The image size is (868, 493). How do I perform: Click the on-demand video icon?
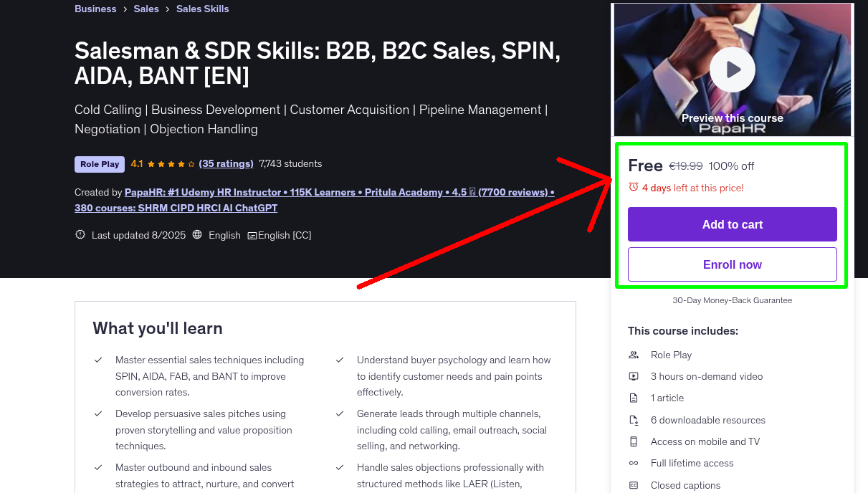pos(634,376)
